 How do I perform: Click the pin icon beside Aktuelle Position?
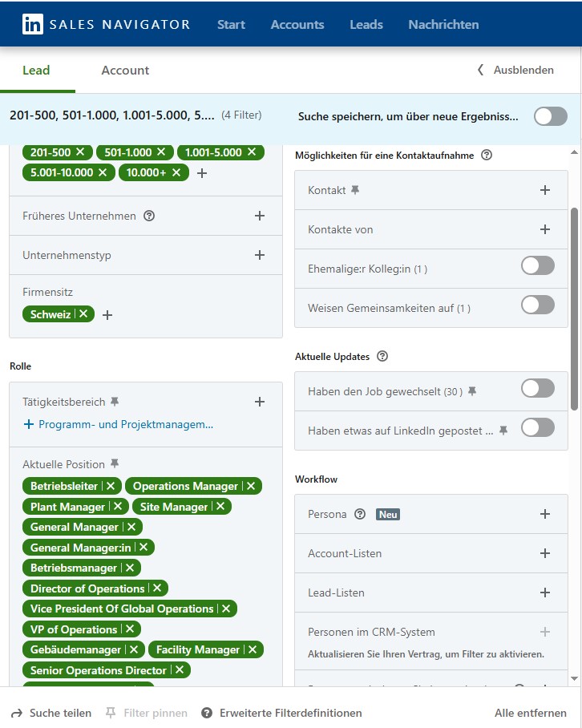pos(115,464)
